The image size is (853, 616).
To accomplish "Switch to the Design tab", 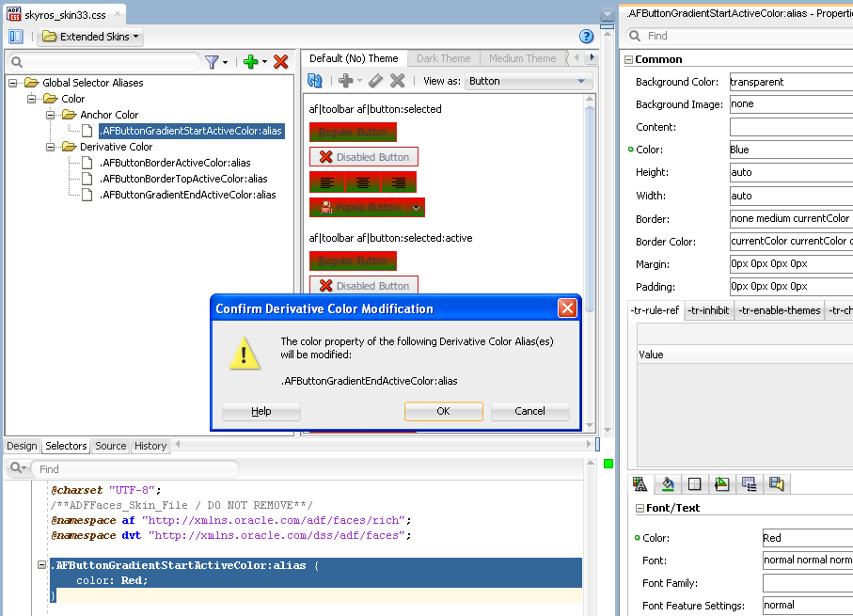I will 22,446.
